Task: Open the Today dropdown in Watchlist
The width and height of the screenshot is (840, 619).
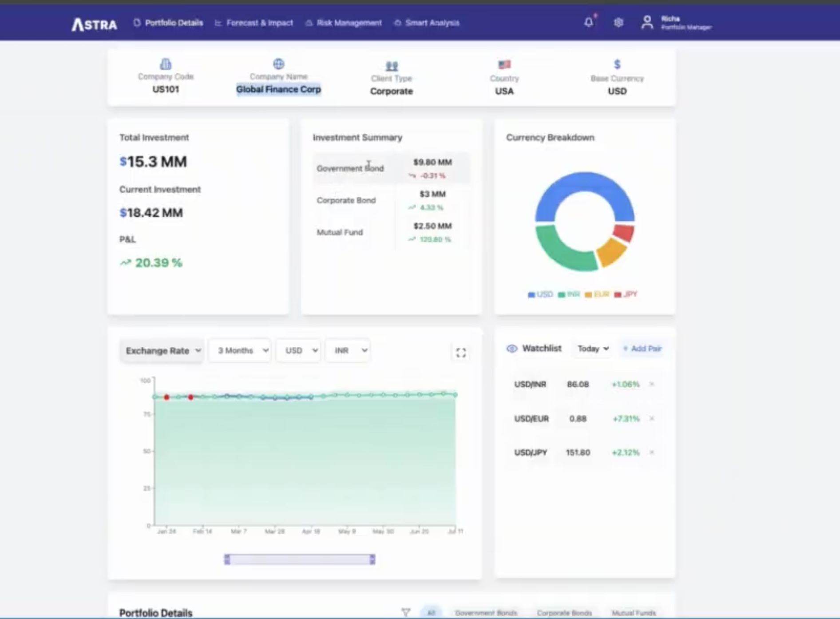Action: 592,349
